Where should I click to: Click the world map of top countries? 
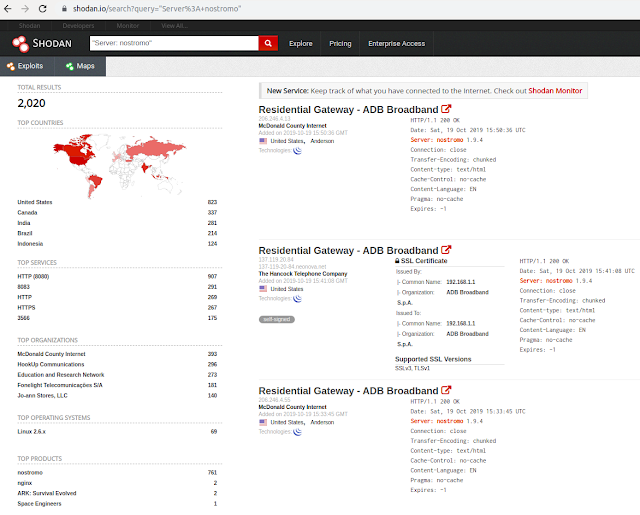click(x=119, y=166)
